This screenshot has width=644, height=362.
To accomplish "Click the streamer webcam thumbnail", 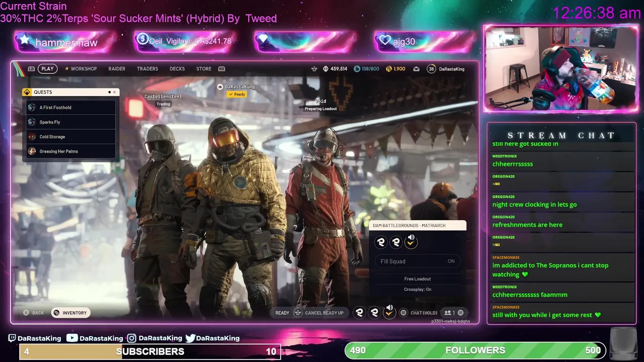I will (x=560, y=68).
